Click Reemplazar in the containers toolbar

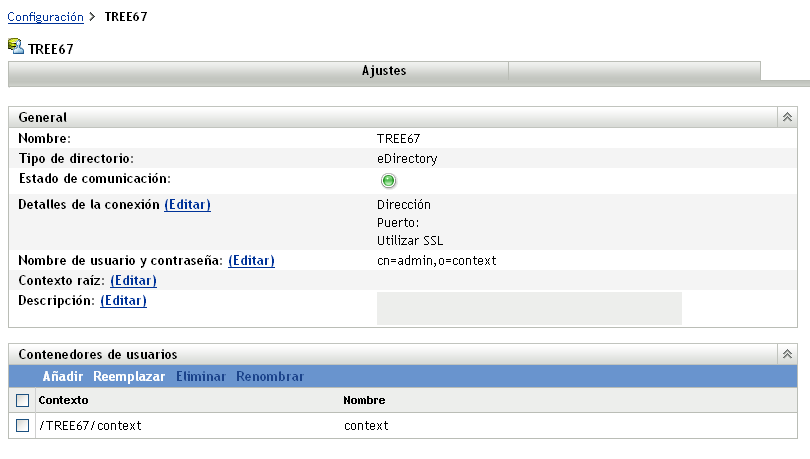(x=129, y=377)
